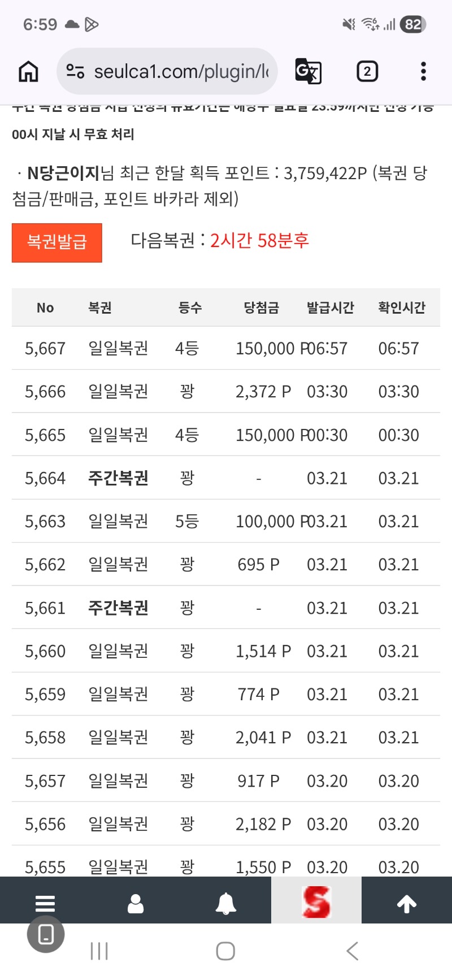Tap the Android back navigation button
The image size is (452, 980).
(x=352, y=951)
